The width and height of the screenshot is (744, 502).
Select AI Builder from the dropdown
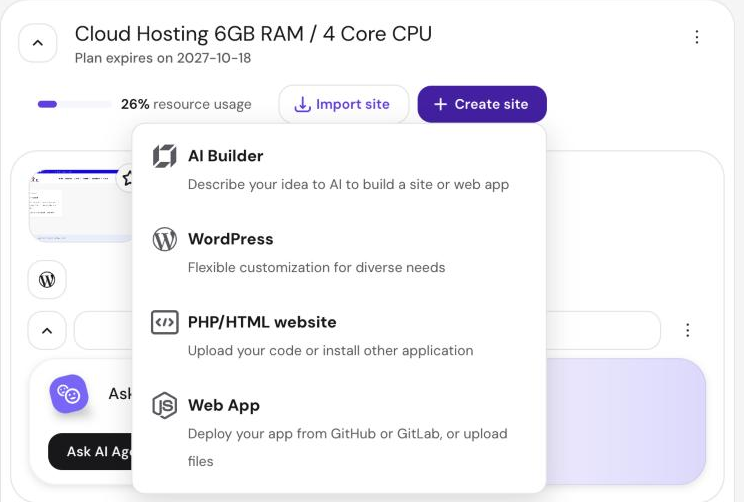point(339,169)
